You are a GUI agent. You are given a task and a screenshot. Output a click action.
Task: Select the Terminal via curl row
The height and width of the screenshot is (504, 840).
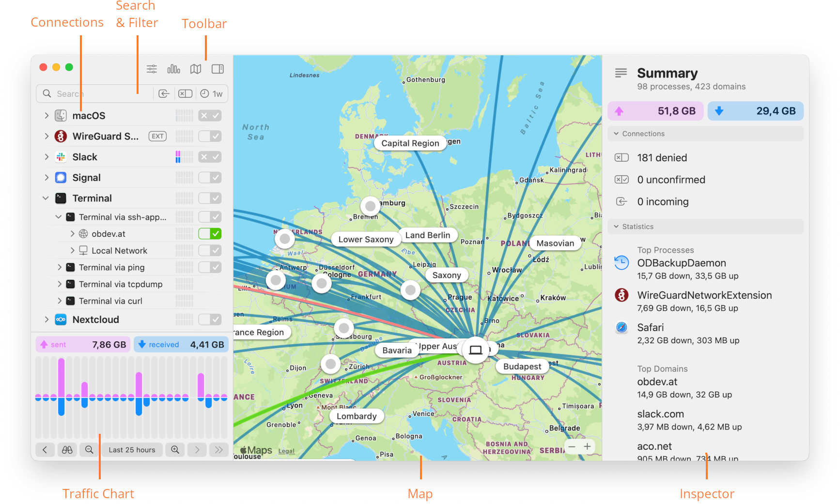pyautogui.click(x=131, y=301)
